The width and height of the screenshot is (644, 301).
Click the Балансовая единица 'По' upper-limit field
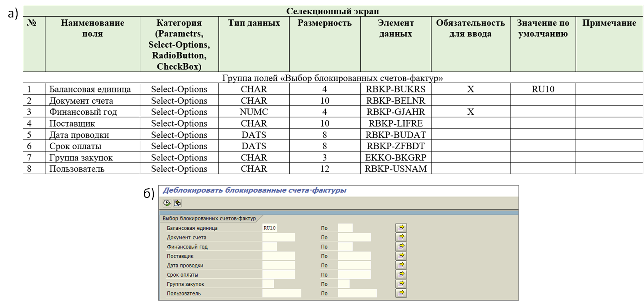coord(345,228)
